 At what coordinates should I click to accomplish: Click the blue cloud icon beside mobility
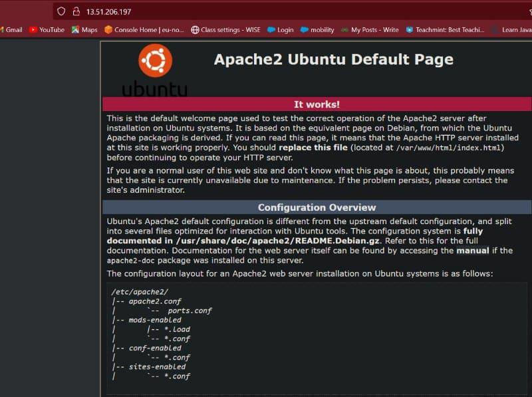305,30
